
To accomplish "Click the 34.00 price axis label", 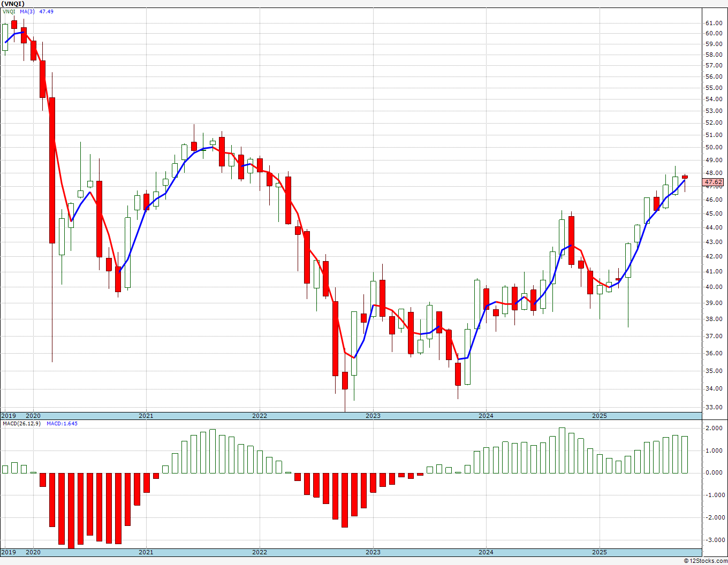I will [x=714, y=388].
